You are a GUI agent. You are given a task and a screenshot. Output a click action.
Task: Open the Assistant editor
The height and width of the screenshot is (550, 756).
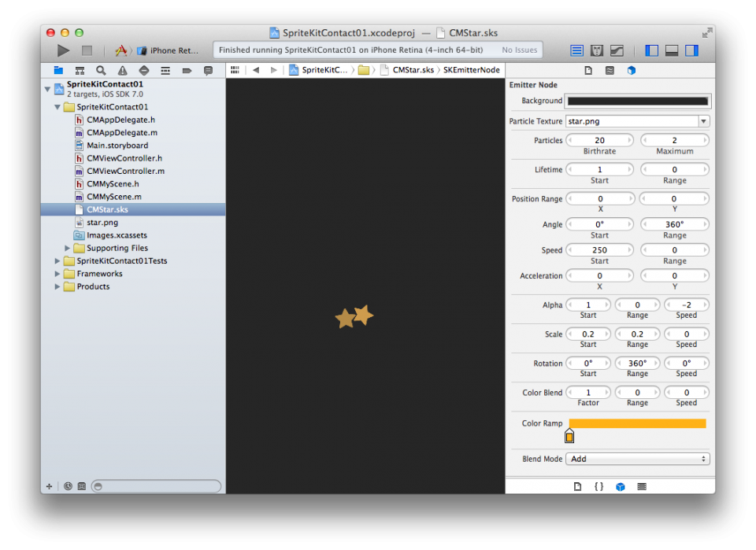(596, 50)
